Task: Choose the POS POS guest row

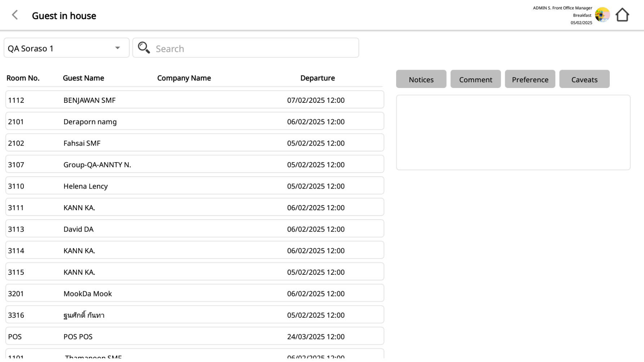Action: [x=194, y=336]
